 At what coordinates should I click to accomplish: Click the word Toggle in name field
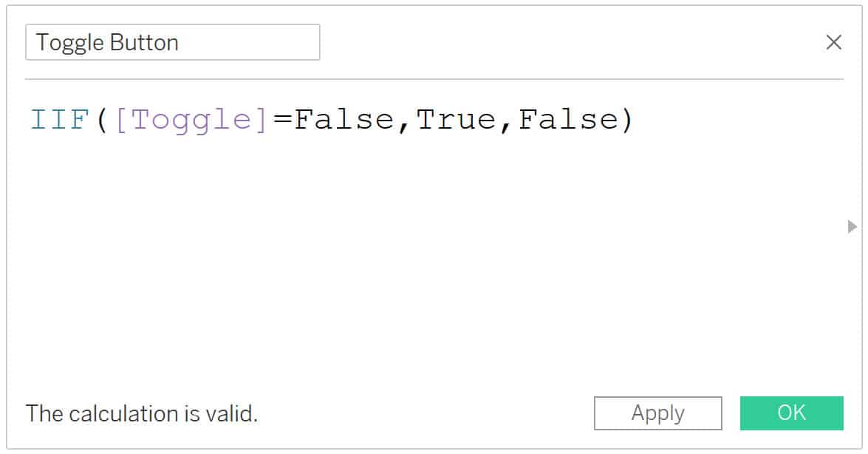pos(69,43)
